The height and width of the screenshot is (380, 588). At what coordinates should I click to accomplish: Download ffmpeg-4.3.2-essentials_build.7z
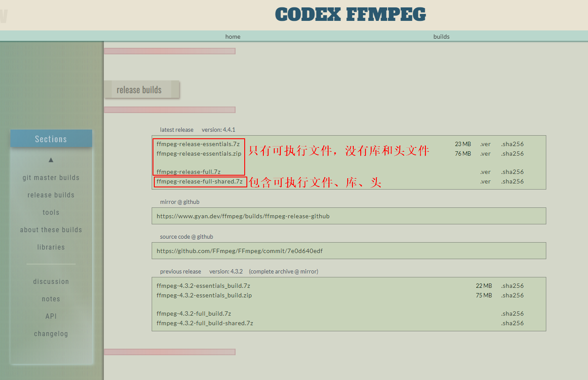(x=203, y=286)
